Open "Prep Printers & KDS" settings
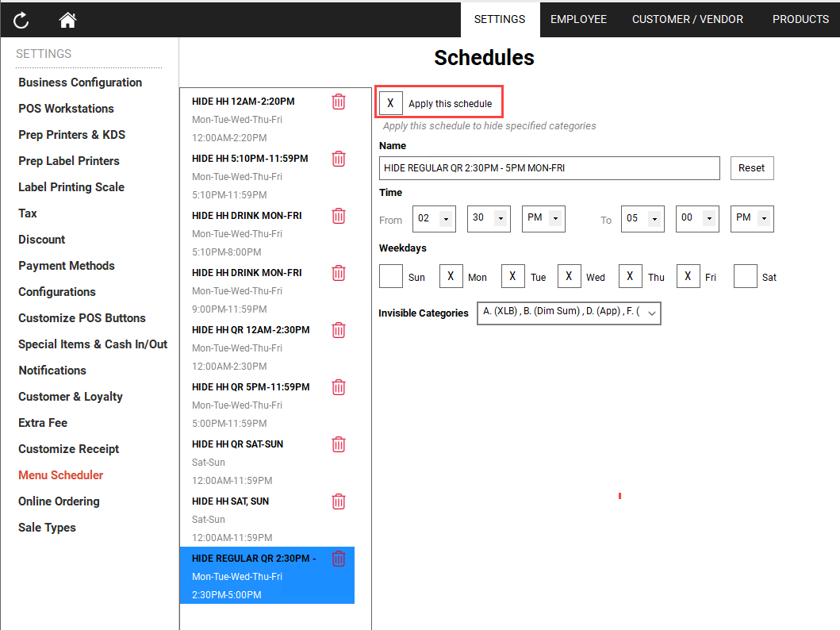Image resolution: width=840 pixels, height=630 pixels. [71, 134]
